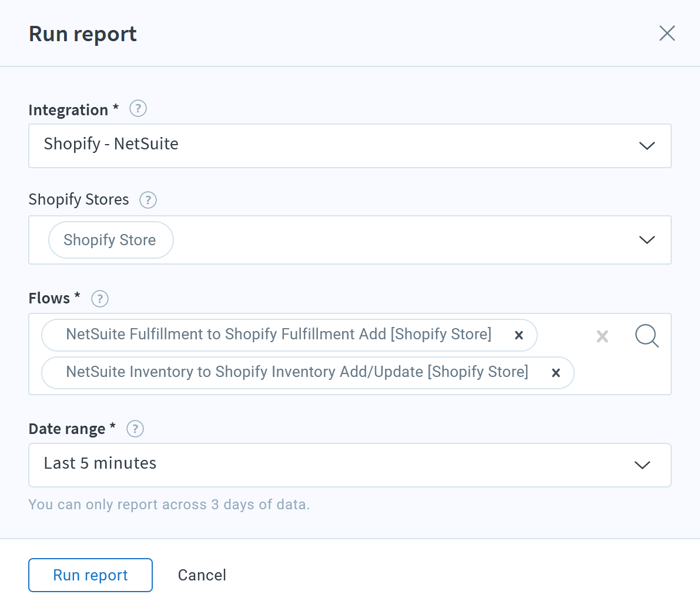The width and height of the screenshot is (700, 611).
Task: Expand the Shopify Stores dropdown
Action: tap(647, 240)
